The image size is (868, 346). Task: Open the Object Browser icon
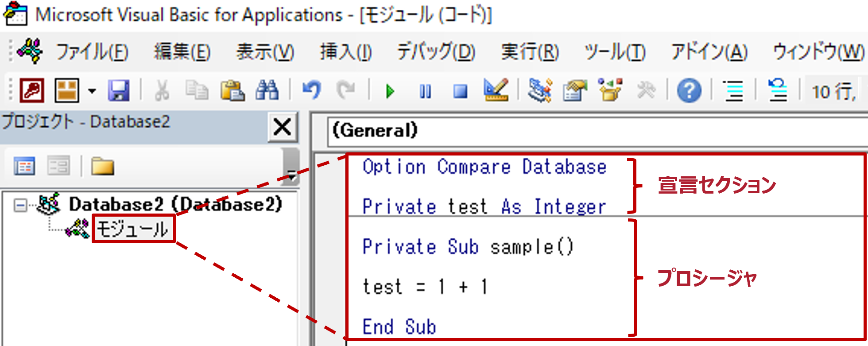610,91
